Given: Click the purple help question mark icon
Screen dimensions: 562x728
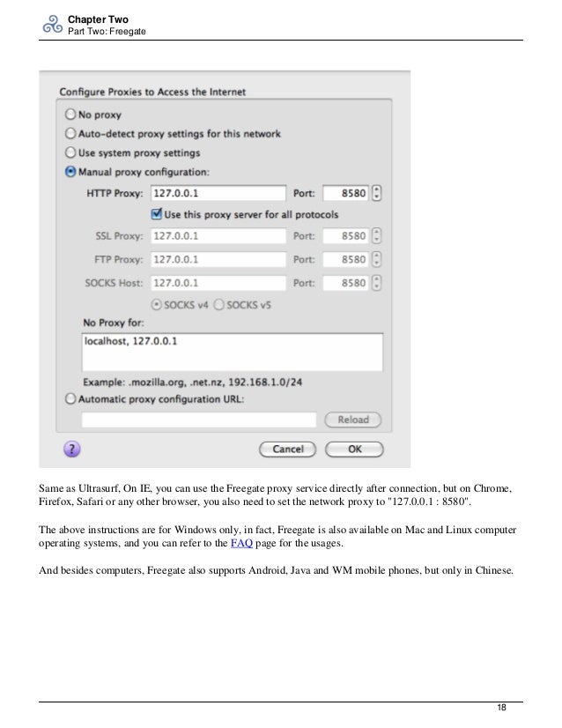Looking at the screenshot, I should [x=72, y=449].
